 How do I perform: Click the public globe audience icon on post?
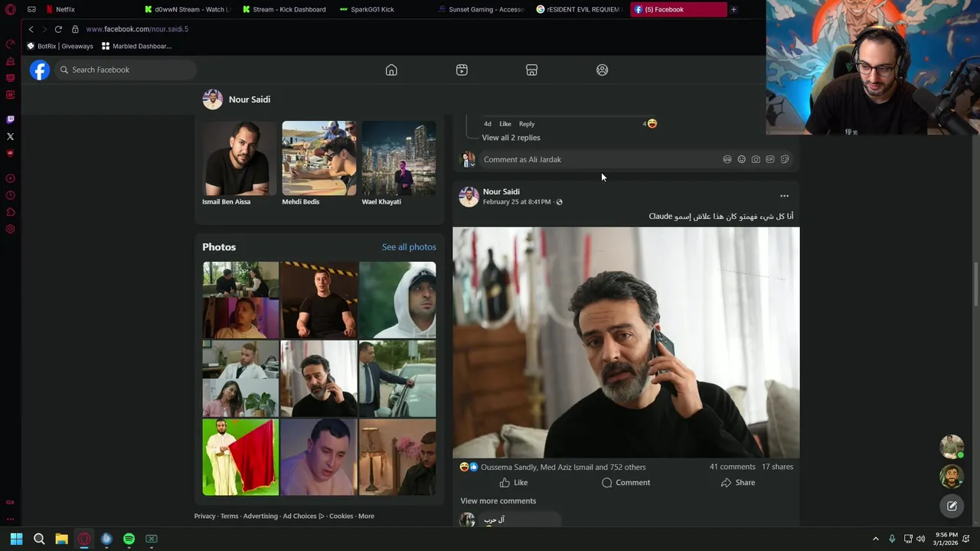[559, 202]
